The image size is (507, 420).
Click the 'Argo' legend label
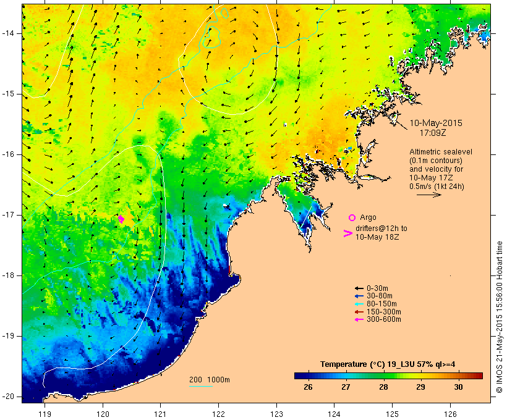click(x=368, y=217)
